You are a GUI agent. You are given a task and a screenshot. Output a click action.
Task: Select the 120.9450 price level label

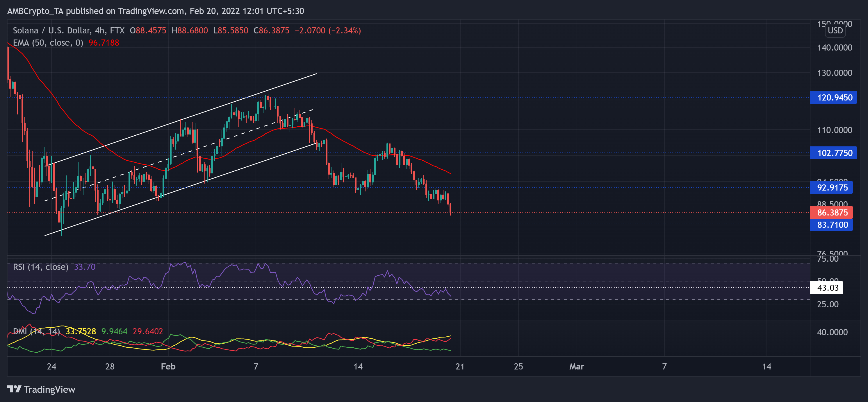click(x=833, y=98)
